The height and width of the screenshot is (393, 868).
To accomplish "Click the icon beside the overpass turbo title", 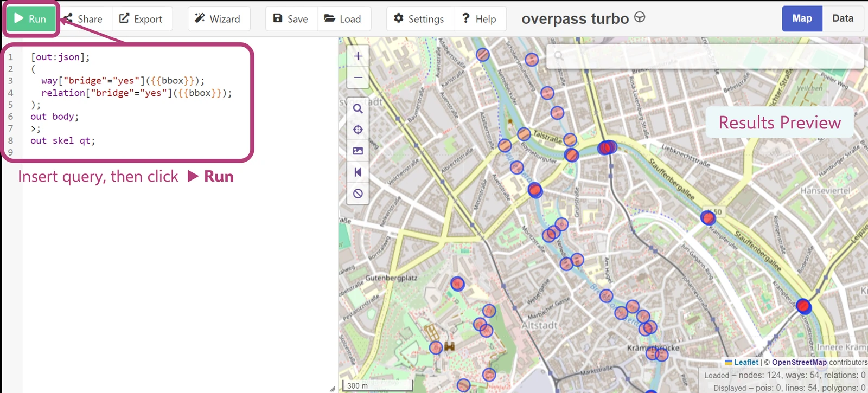I will click(x=640, y=17).
